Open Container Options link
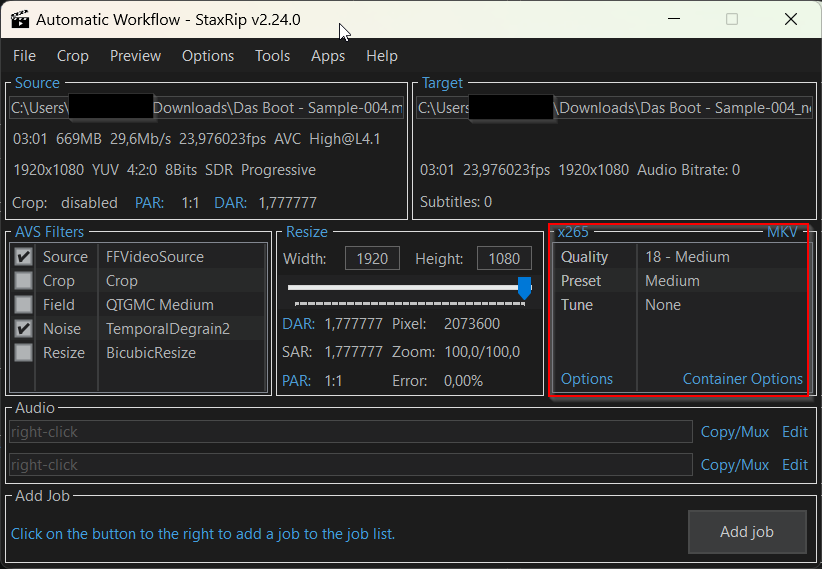 coord(742,379)
